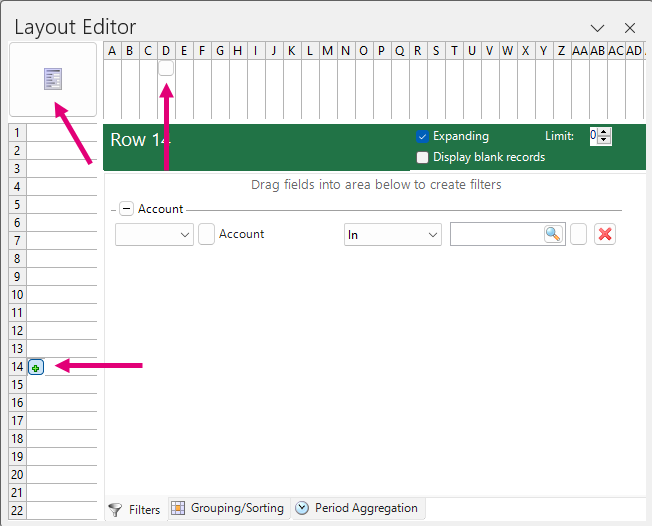Viewport: 652px width, 526px height.
Task: Click into the Account filter value field
Action: [x=497, y=235]
